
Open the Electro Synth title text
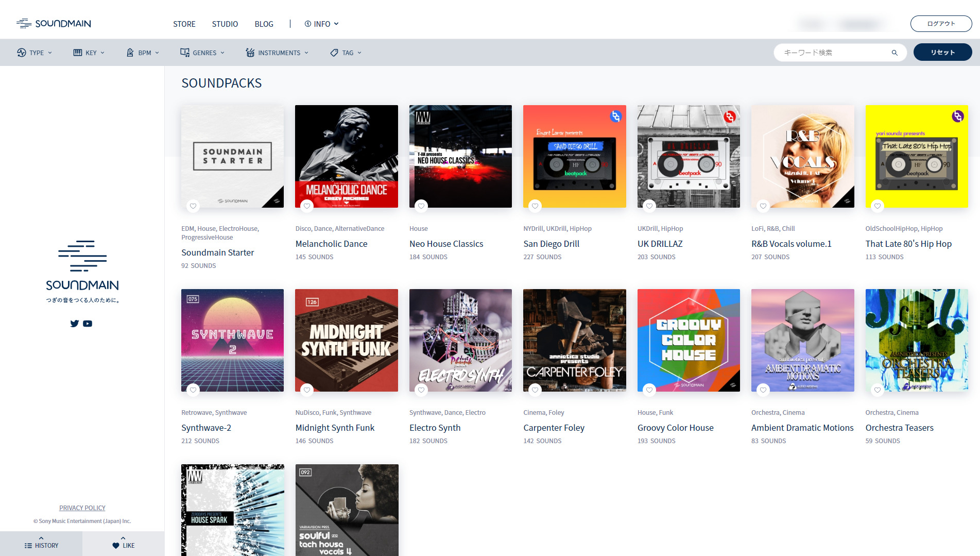[x=435, y=428]
